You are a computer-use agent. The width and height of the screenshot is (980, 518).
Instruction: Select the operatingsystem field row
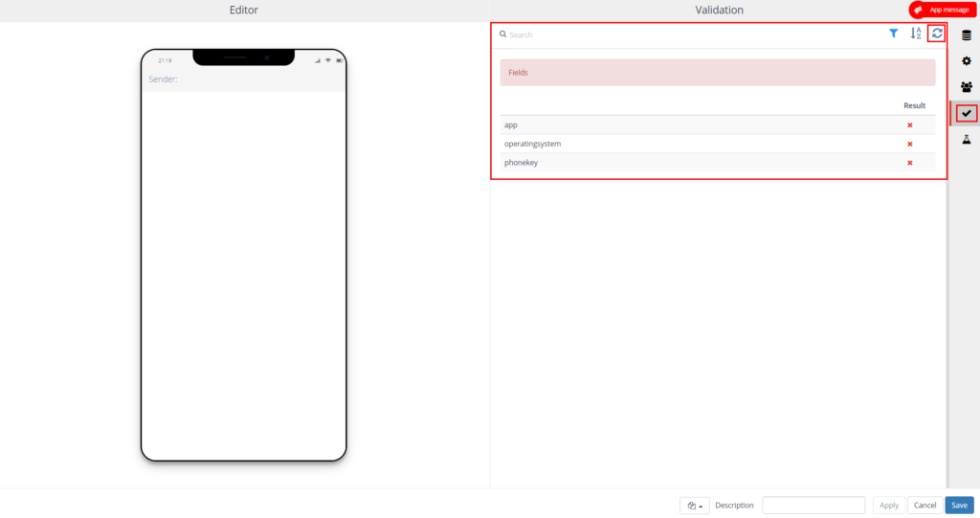(x=718, y=144)
